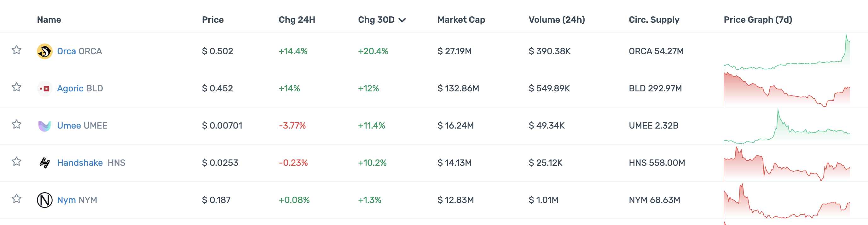Sort table by Market Cap header
Screen dimensions: 868x225
tap(461, 20)
